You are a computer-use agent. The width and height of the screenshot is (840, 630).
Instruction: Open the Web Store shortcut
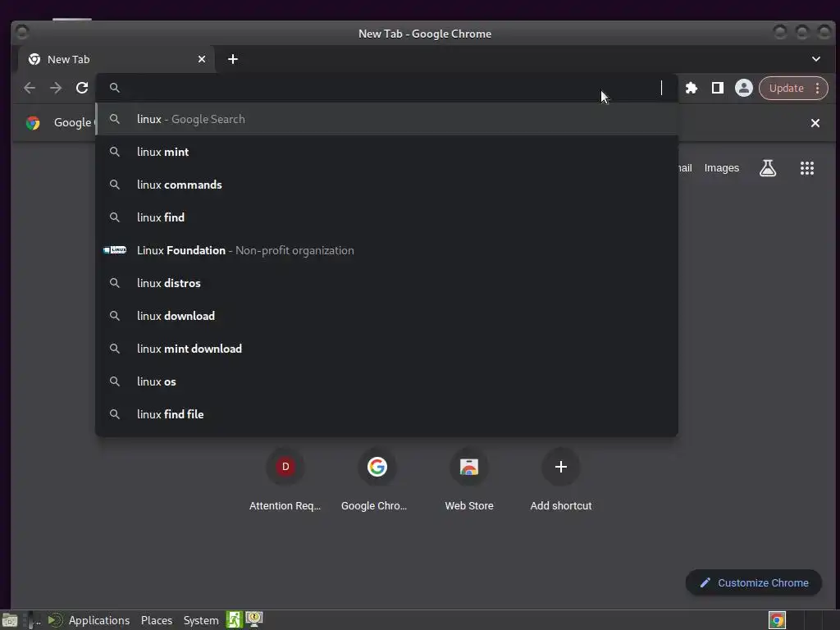[468, 480]
